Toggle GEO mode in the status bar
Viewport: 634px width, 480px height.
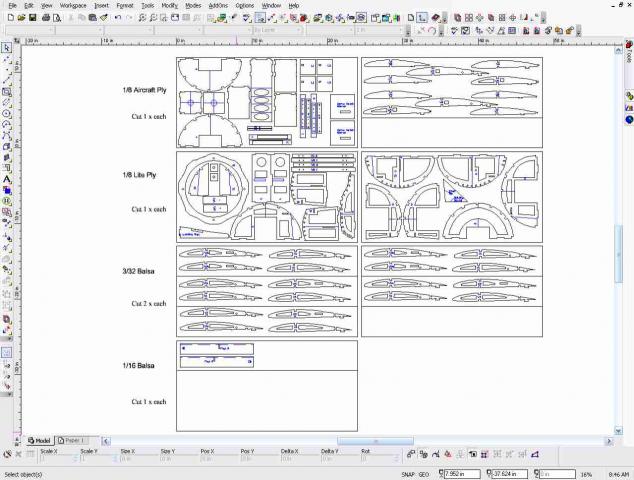(x=424, y=474)
